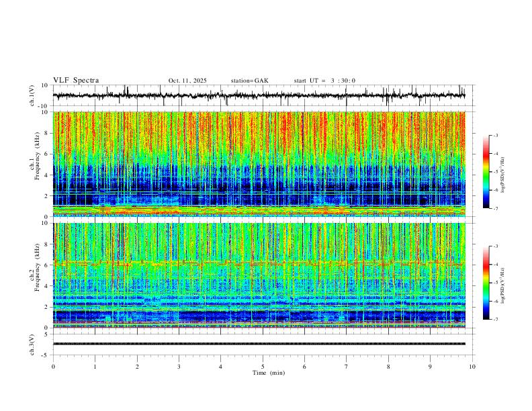Click the "-7" tick on ch.1 color scale
The image size is (532, 411).
496,208
